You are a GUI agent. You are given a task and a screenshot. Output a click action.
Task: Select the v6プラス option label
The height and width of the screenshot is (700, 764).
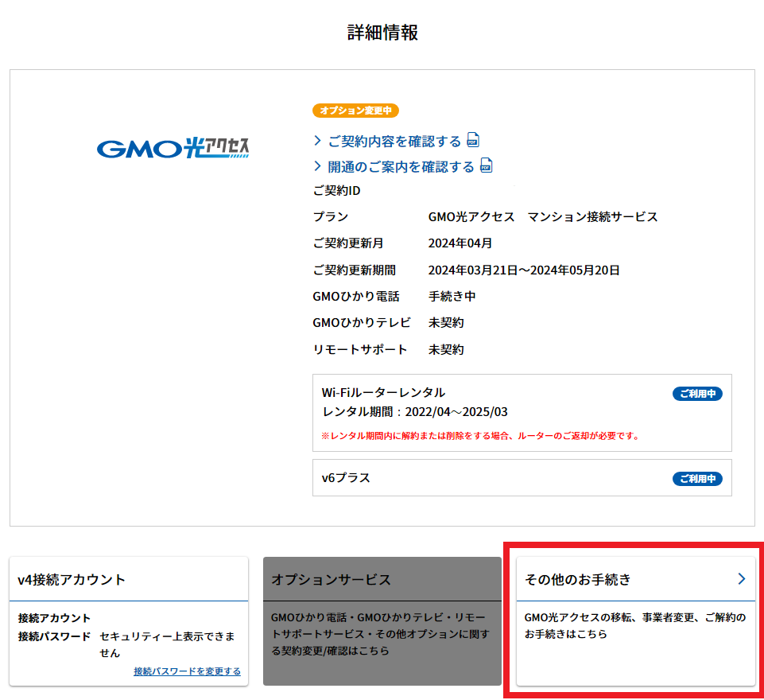click(346, 478)
